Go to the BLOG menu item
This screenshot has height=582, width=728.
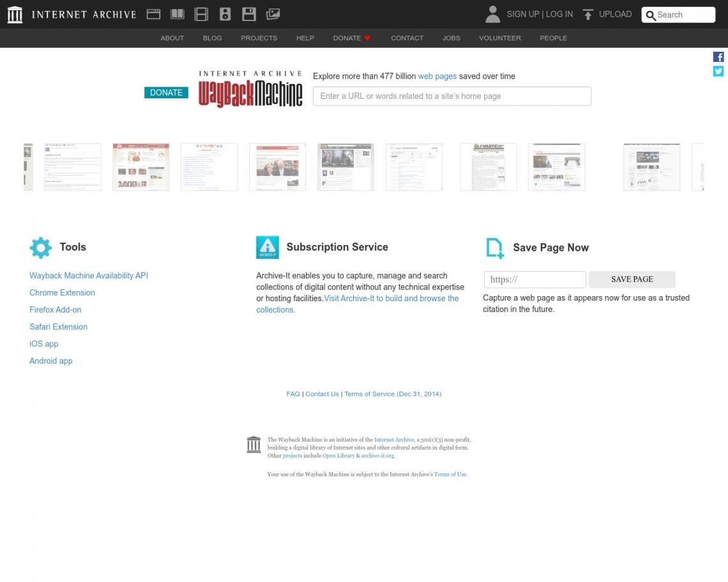(212, 38)
